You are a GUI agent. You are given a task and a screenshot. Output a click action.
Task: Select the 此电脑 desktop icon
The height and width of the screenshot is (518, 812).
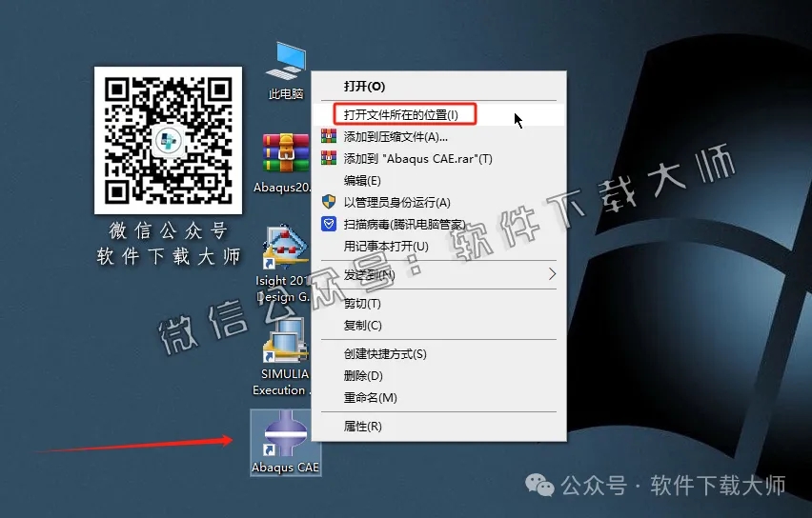click(x=286, y=70)
